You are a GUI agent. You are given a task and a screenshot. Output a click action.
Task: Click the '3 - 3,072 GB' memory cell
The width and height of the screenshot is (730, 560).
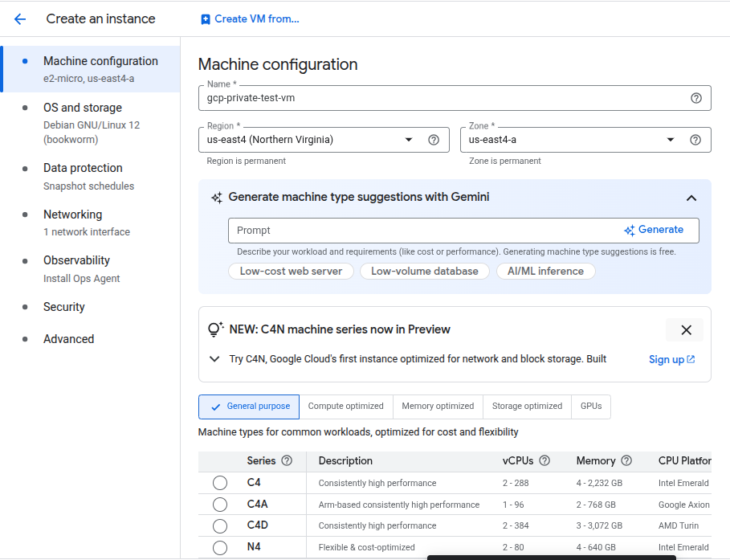pyautogui.click(x=599, y=525)
